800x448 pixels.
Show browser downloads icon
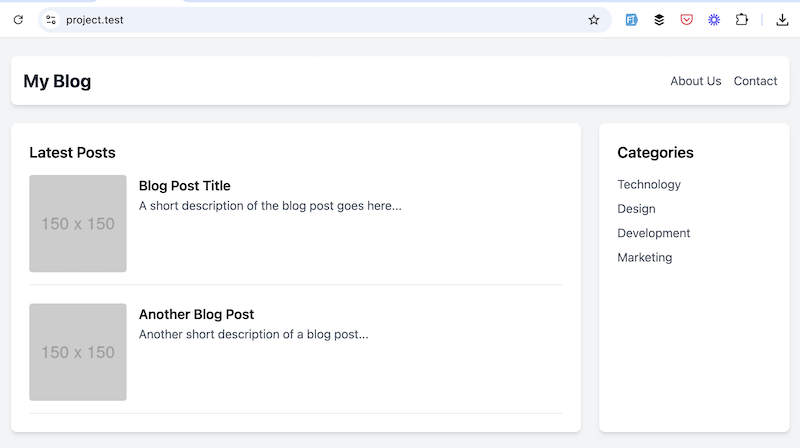click(782, 20)
